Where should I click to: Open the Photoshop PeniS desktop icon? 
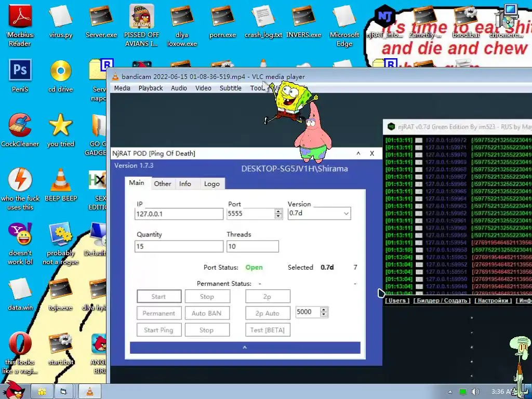pos(20,76)
